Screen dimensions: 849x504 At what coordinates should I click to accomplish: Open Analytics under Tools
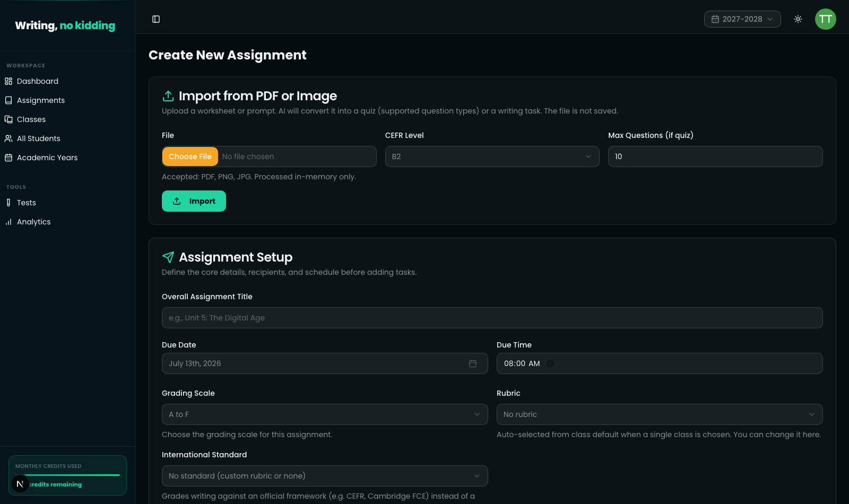click(x=34, y=222)
